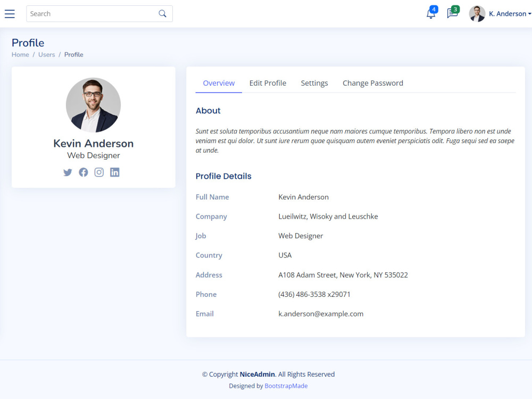Go to the Change Password tab
532x399 pixels.
point(373,83)
